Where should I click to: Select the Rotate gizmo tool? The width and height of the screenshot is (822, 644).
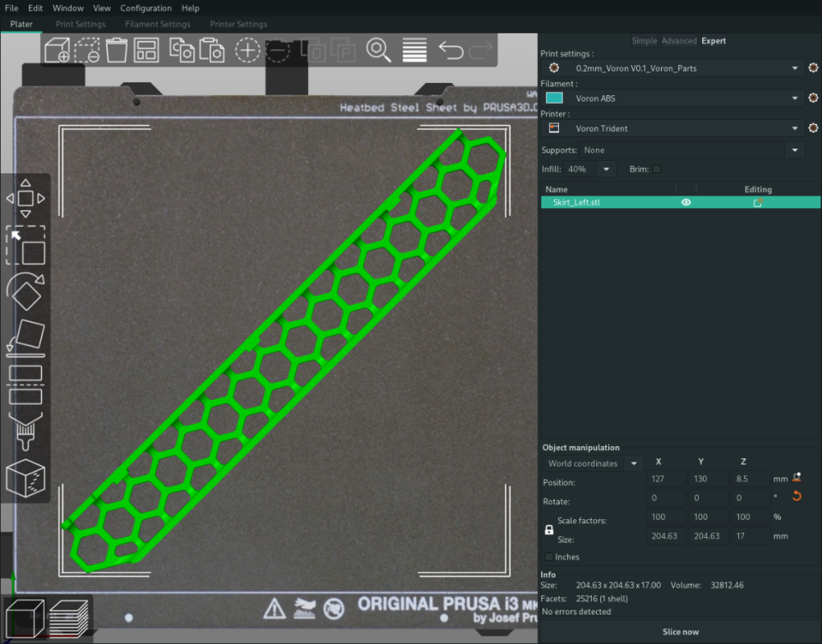coord(25,292)
